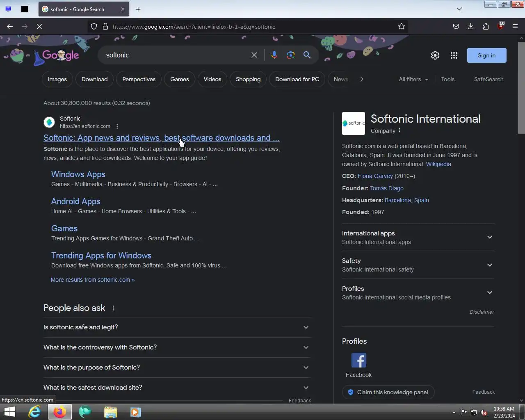This screenshot has width=525, height=420.
Task: Open the All filters dropdown
Action: tap(413, 79)
